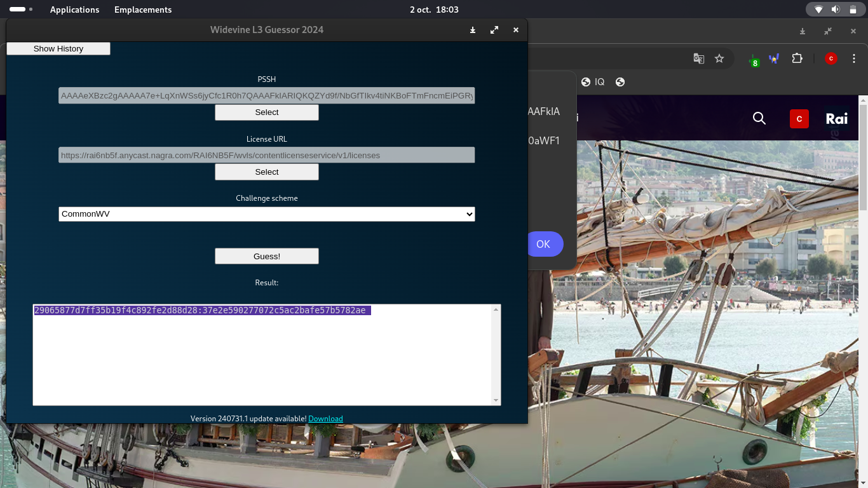
Task: Click the License URL input field
Action: [x=267, y=155]
